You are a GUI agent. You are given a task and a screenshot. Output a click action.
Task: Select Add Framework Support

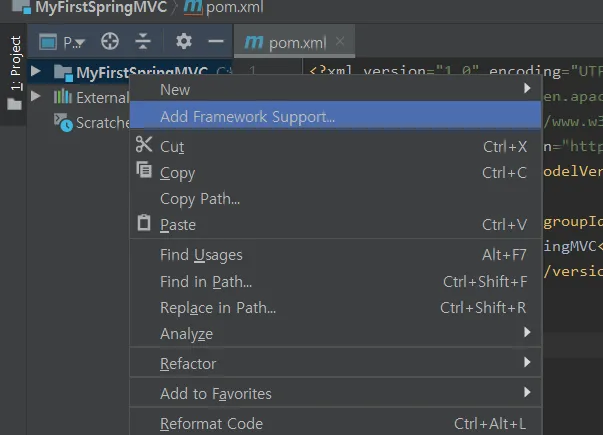(x=247, y=116)
